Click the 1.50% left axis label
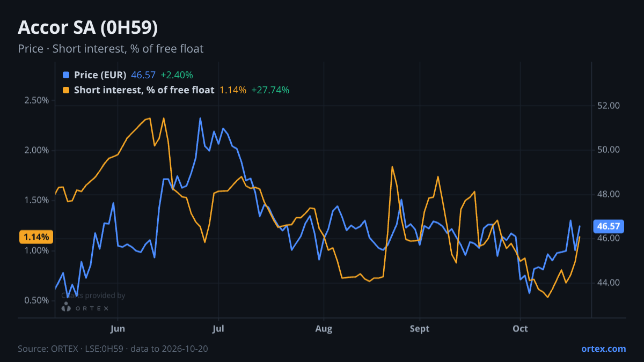The image size is (644, 362). point(36,200)
